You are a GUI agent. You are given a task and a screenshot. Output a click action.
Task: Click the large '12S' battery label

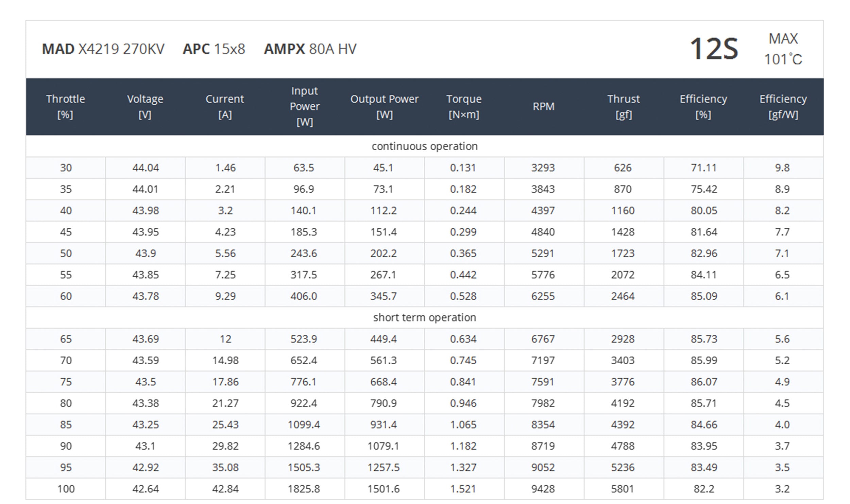(714, 49)
